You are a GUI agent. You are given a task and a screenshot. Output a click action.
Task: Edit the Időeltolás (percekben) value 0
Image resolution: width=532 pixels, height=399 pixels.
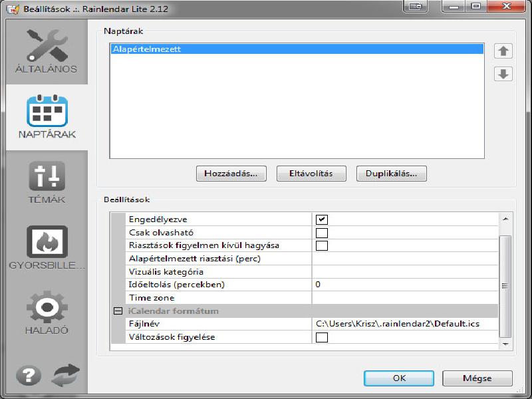click(405, 285)
